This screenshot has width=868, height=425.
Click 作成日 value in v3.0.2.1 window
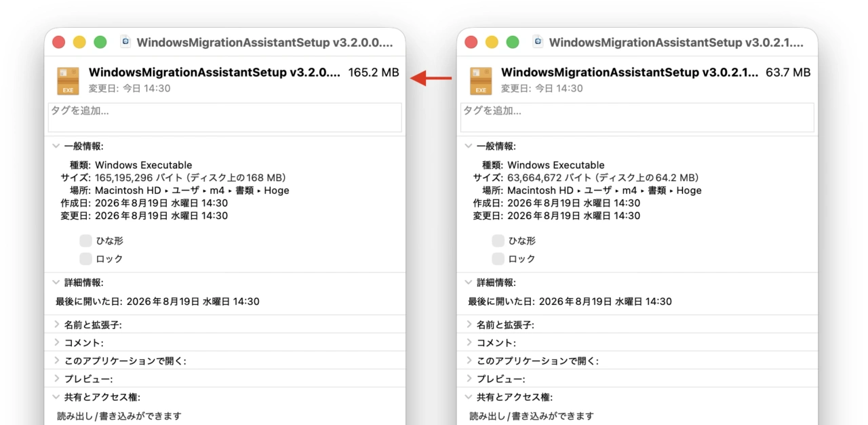point(574,203)
